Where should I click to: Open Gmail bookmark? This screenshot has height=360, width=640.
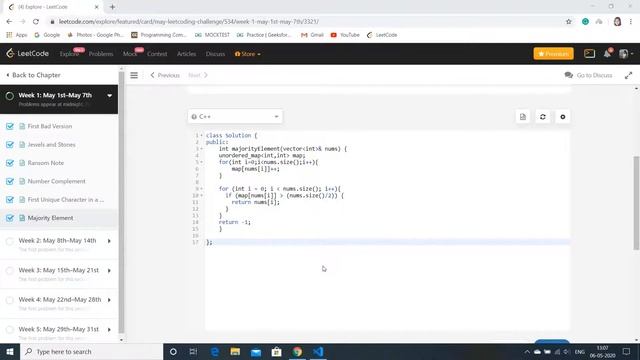(312, 35)
